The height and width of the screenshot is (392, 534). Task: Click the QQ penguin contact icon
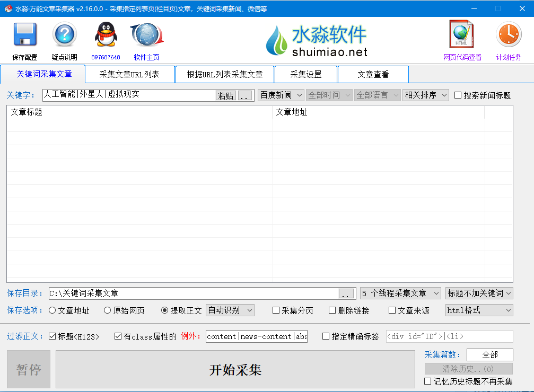point(106,35)
